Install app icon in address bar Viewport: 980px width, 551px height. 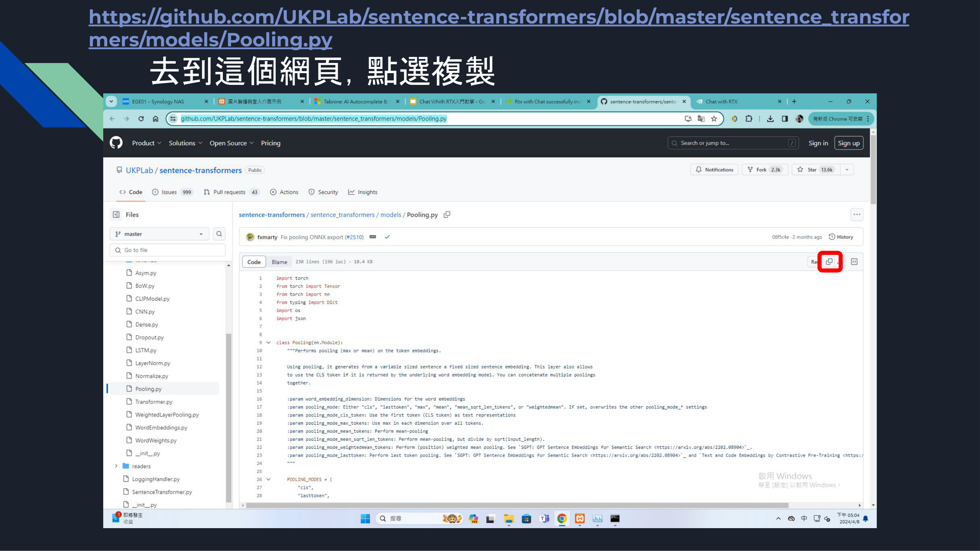click(688, 118)
